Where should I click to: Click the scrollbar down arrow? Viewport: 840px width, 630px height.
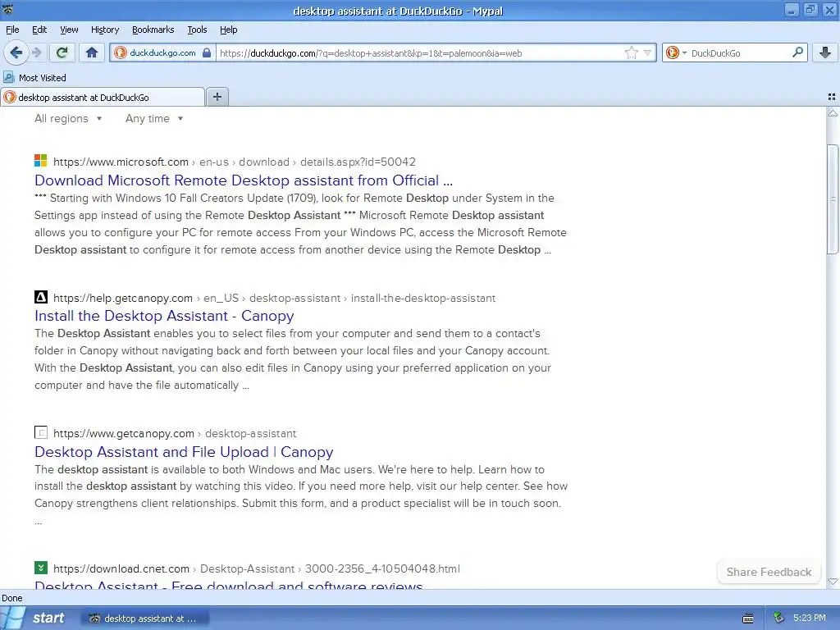(833, 582)
